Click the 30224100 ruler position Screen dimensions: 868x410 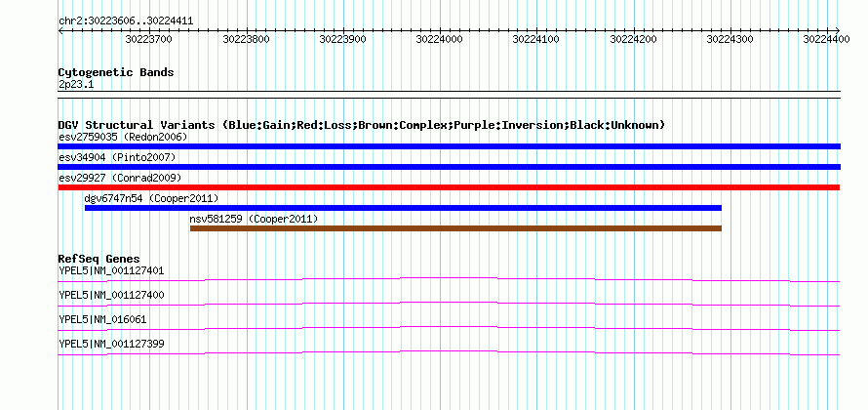point(535,39)
